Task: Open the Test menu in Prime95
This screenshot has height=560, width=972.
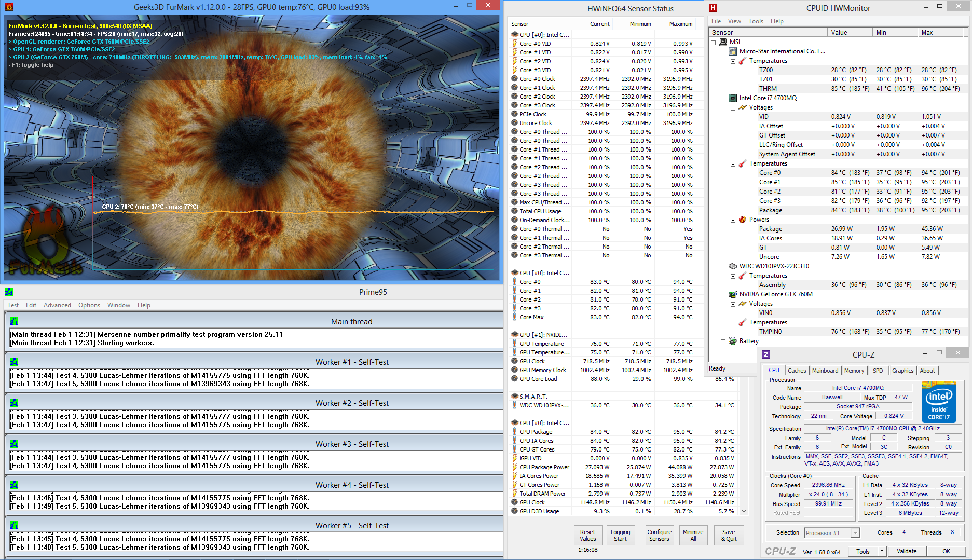Action: [13, 305]
